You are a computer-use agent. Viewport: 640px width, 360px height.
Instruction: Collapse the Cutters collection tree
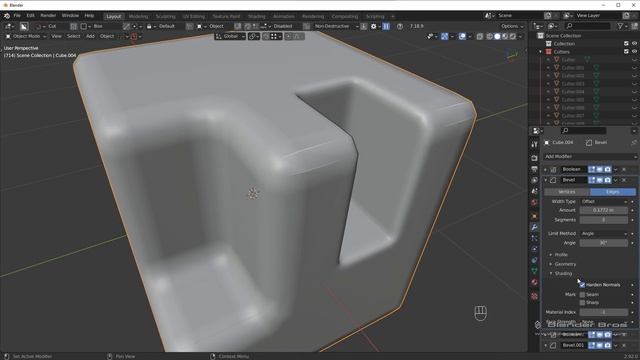click(540, 52)
